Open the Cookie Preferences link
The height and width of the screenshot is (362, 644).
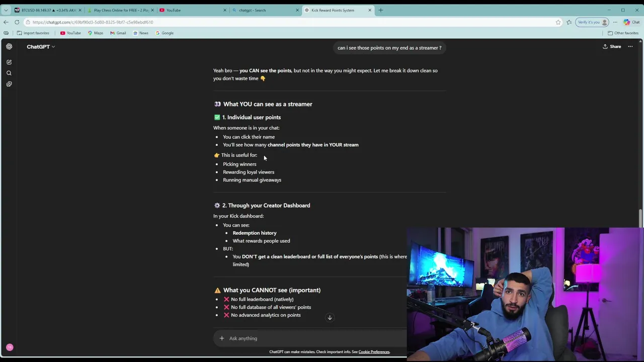point(374,352)
